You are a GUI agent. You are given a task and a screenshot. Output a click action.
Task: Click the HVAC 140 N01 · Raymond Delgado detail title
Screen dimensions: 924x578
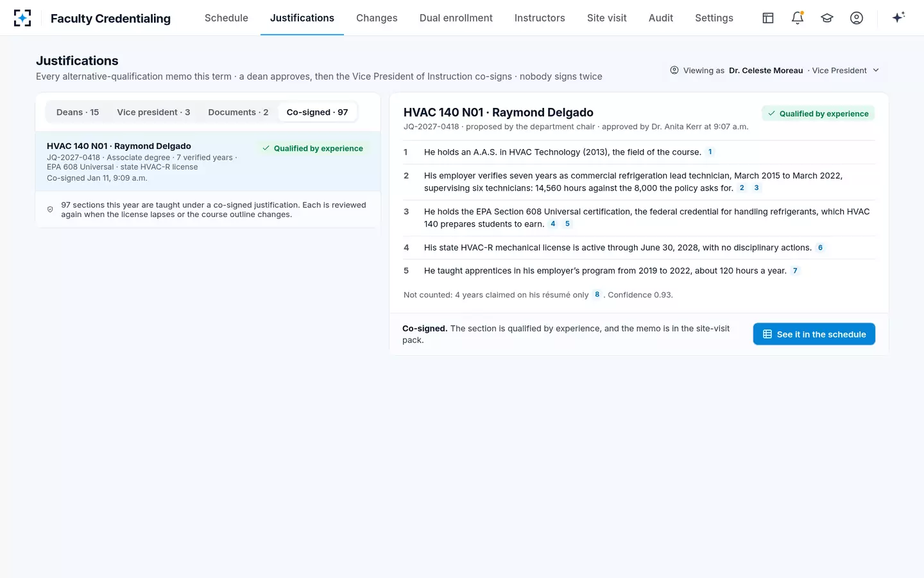click(x=499, y=112)
